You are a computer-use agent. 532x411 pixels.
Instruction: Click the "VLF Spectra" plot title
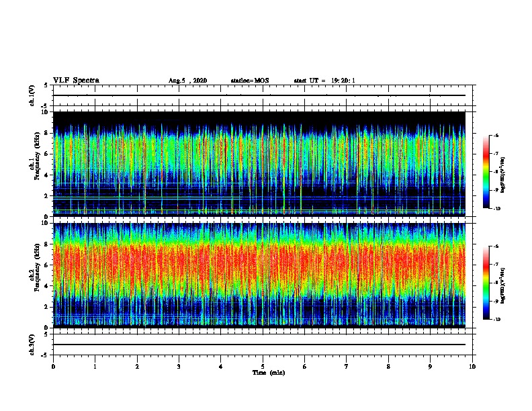point(76,81)
